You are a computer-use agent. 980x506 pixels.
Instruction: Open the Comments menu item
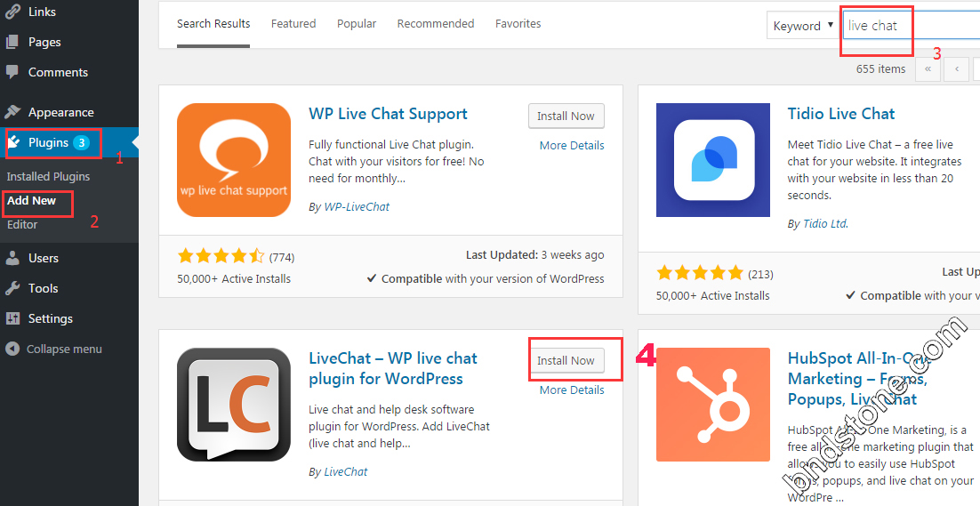pos(58,72)
